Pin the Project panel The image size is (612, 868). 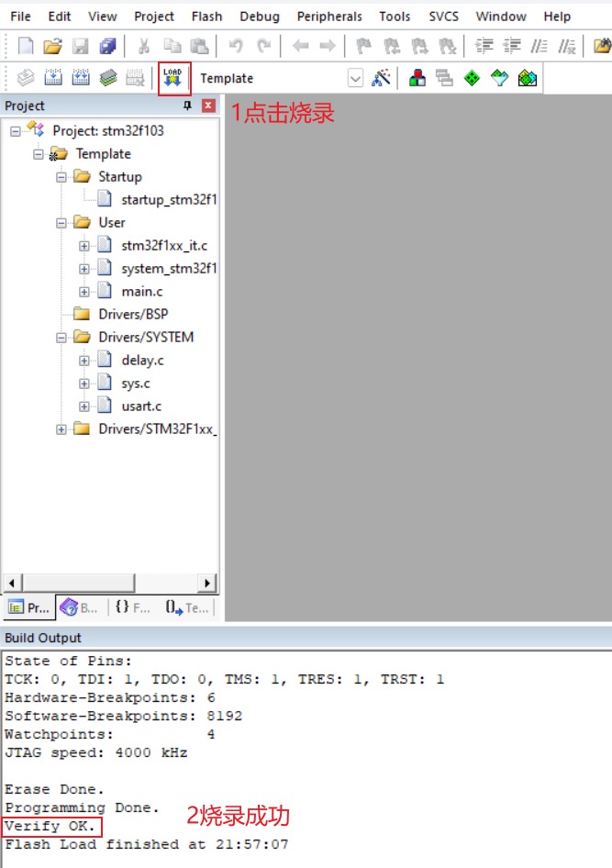tap(187, 106)
